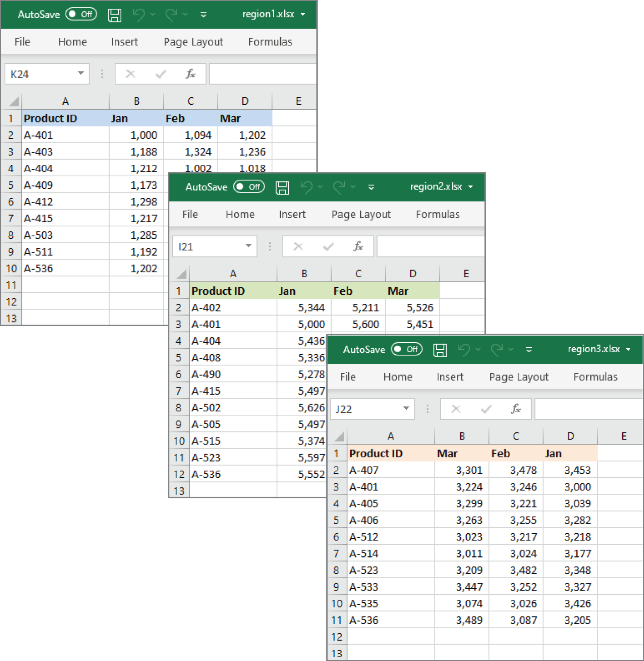644x661 pixels.
Task: Click Cancel (X) in region1.xlsx formula bar
Action: [x=130, y=74]
